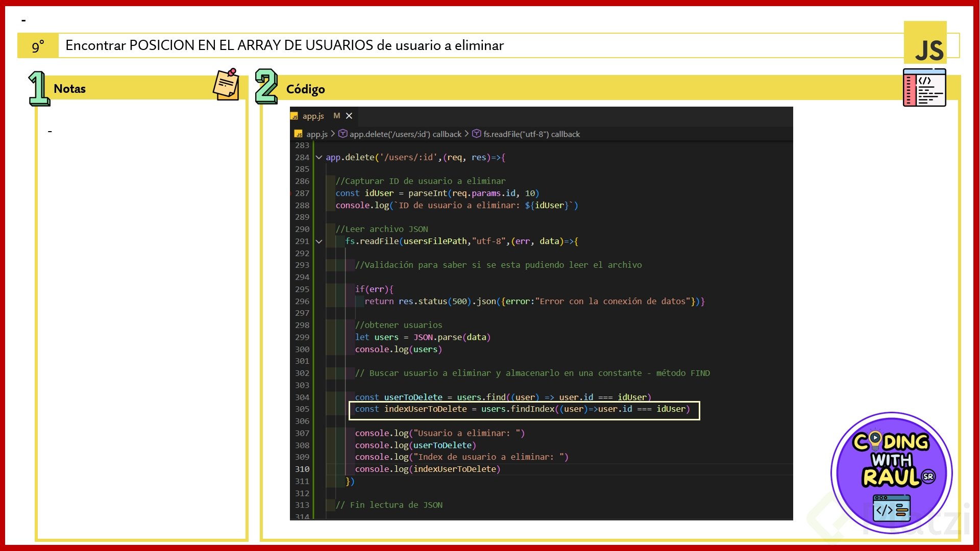Click the slide title text about POSICION

point(284,45)
